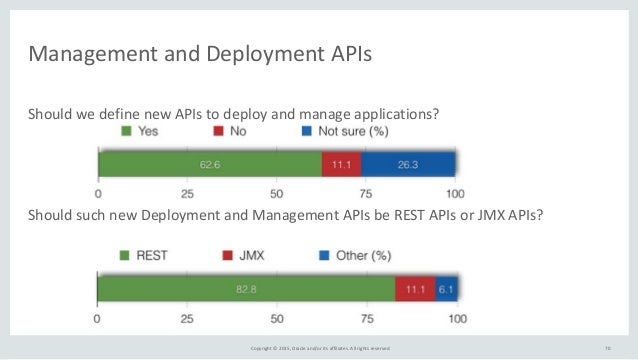638x360 pixels.
Task: Click the REST or JMX APIs question
Action: point(285,215)
